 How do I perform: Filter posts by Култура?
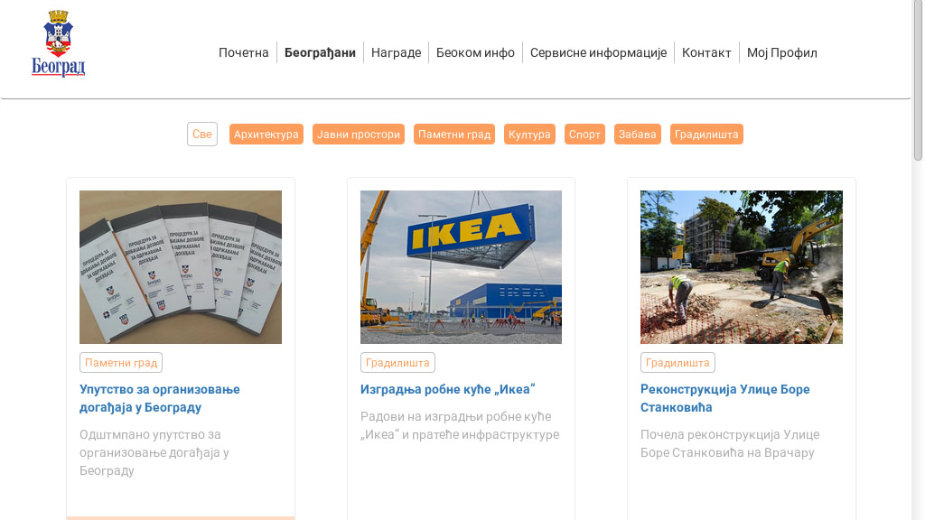pyautogui.click(x=529, y=134)
